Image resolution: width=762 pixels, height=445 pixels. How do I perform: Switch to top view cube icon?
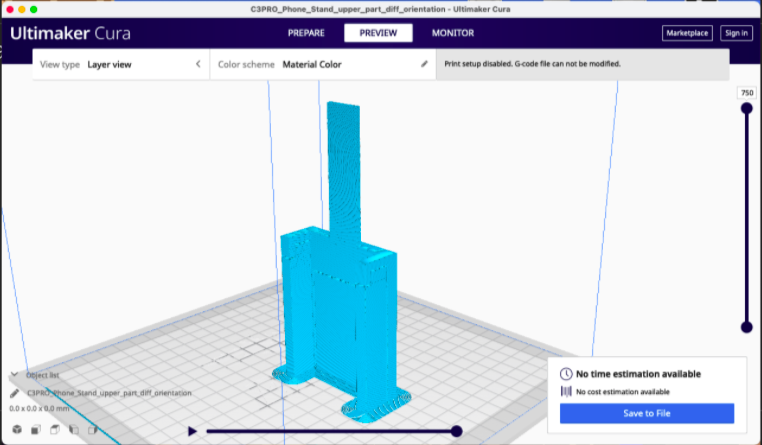click(55, 429)
